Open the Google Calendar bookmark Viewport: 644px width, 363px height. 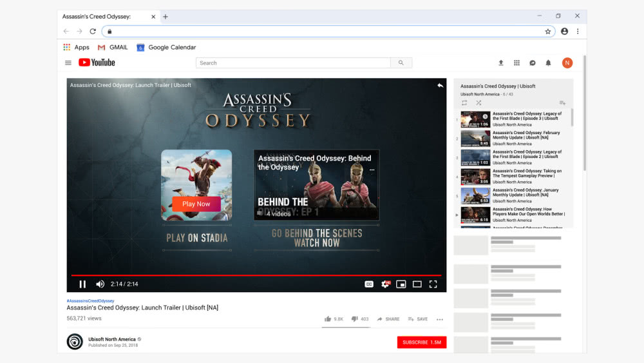point(166,47)
